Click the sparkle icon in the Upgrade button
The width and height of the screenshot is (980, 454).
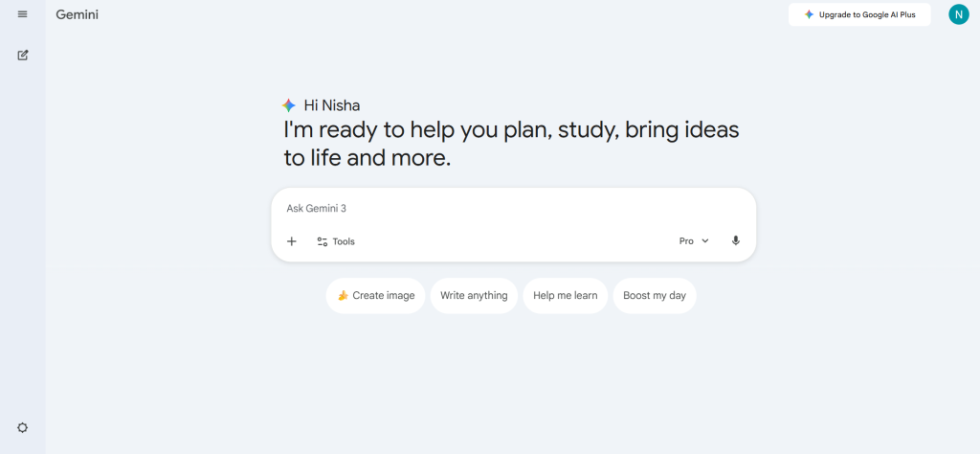tap(810, 14)
